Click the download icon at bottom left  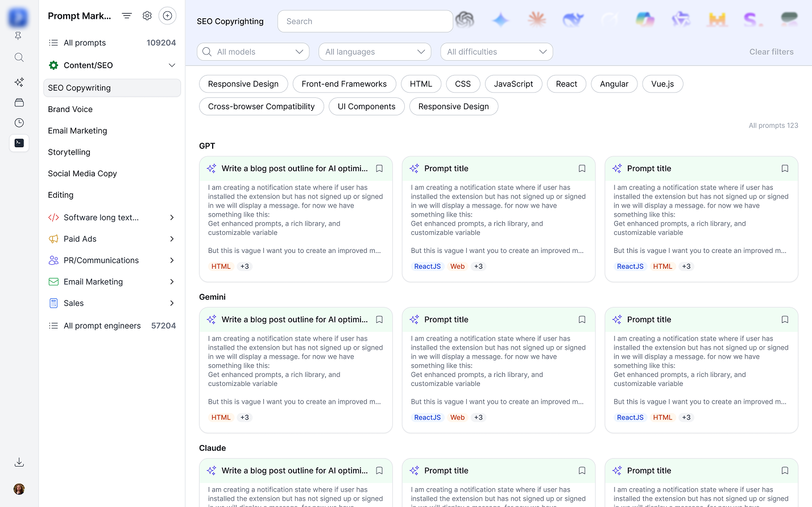[19, 462]
